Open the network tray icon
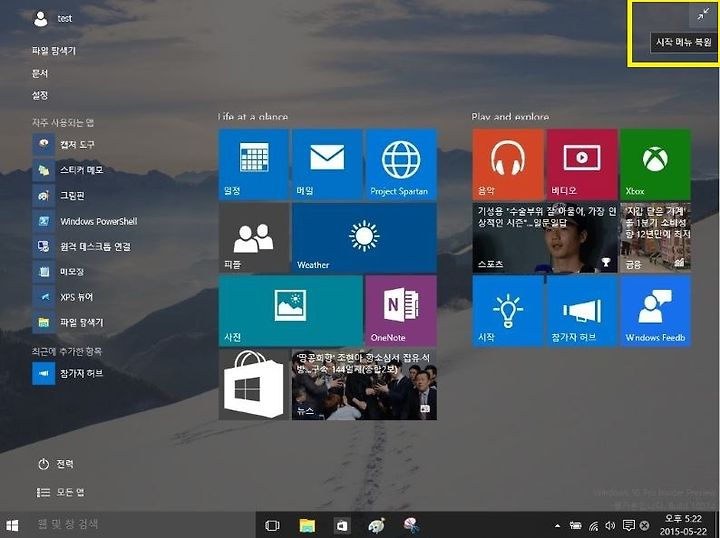Viewport: 720px width, 538px height. click(594, 526)
